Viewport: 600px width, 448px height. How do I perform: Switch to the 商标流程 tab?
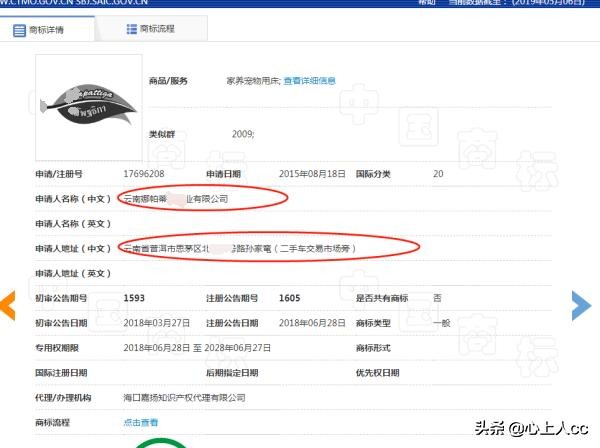click(151, 29)
